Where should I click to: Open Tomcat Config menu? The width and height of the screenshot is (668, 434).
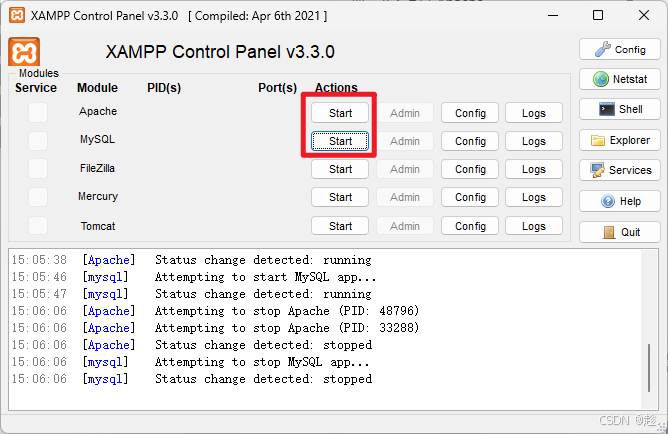pos(470,226)
